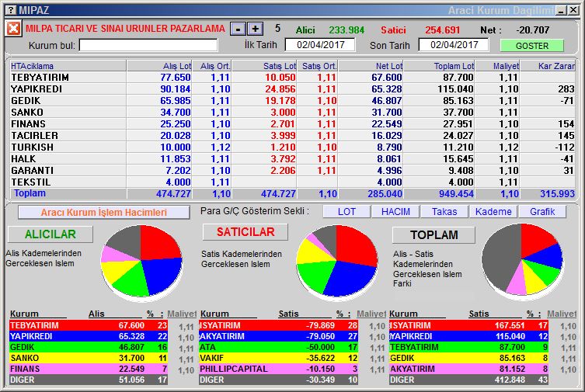Select the FINANS row in top table

pyautogui.click(x=292, y=123)
